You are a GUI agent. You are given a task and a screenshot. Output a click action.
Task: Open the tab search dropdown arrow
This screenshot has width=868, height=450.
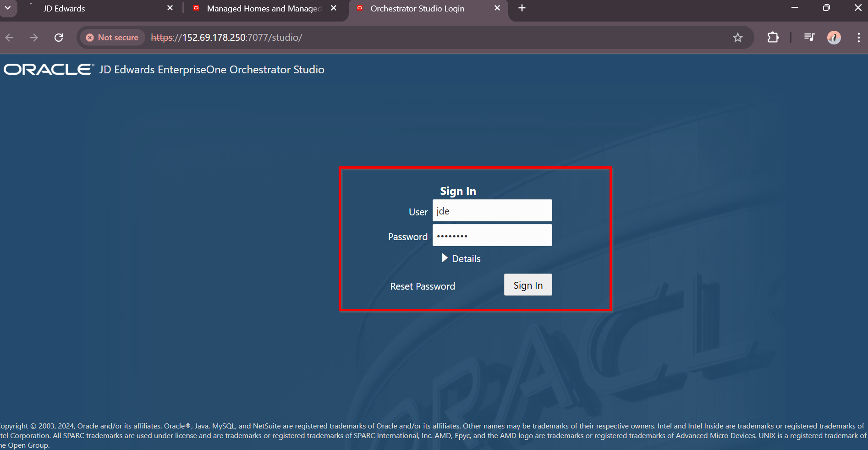[8, 8]
